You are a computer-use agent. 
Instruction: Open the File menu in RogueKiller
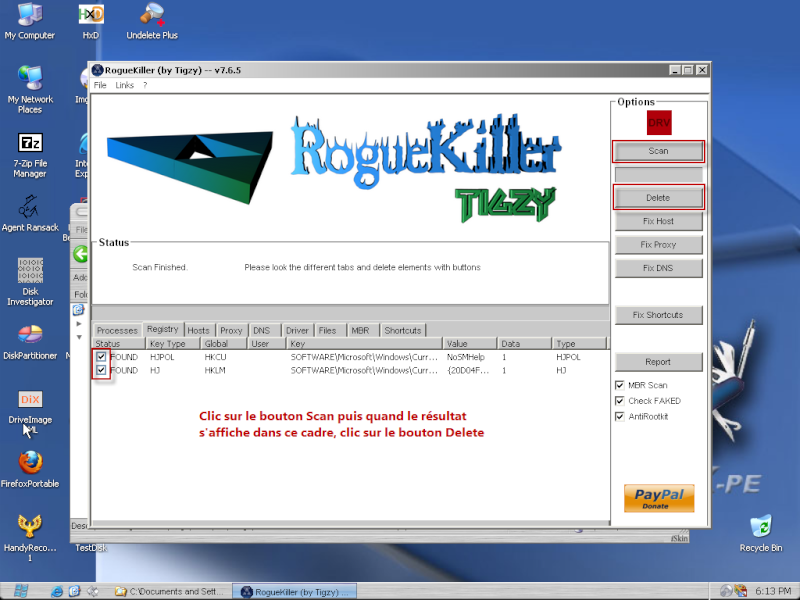pyautogui.click(x=100, y=85)
